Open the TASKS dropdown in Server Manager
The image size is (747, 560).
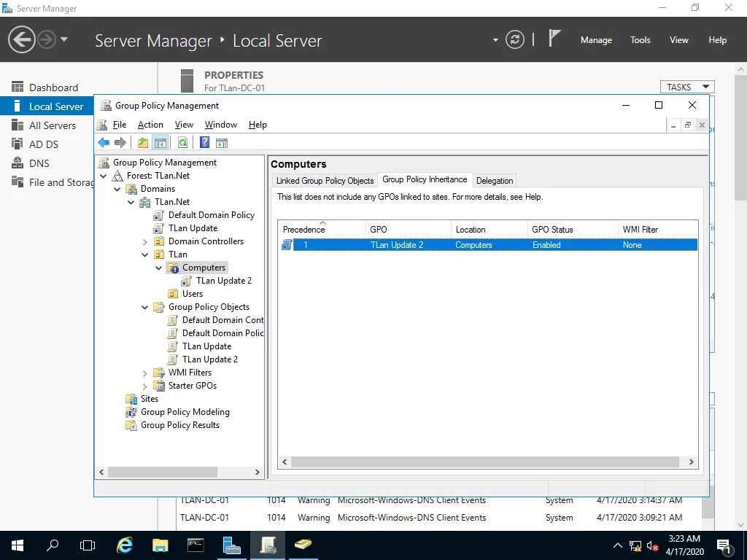click(687, 87)
